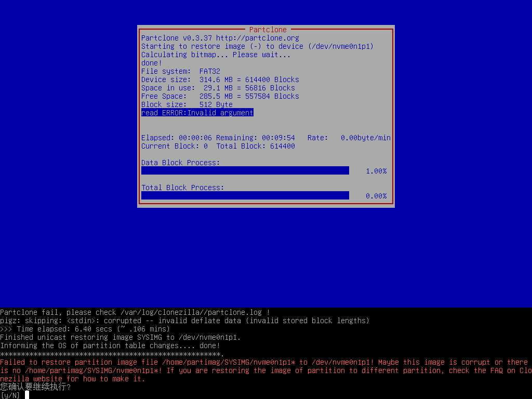Image resolution: width=532 pixels, height=399 pixels.
Task: Click the 'Space in use: 29.1 MB' line
Action: tap(218, 88)
